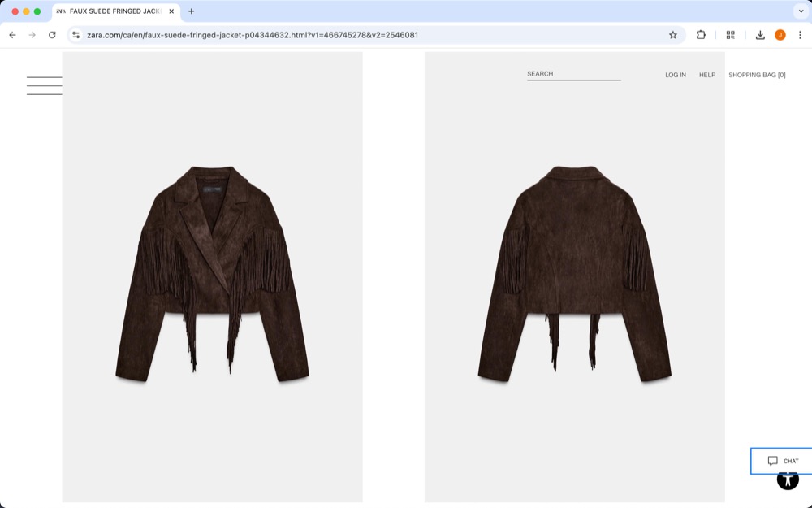The width and height of the screenshot is (812, 508).
Task: Open the Chrome three-dot menu
Action: (801, 35)
